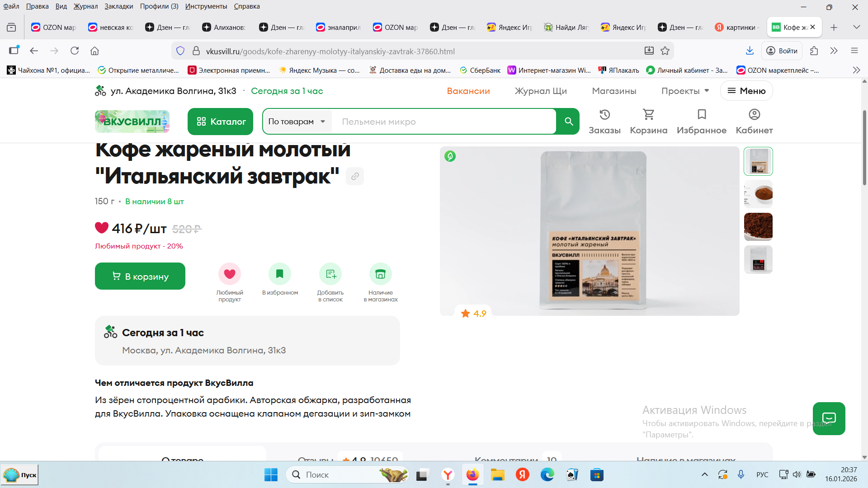Select first coffee package thumbnail
The image size is (868, 488).
click(758, 161)
